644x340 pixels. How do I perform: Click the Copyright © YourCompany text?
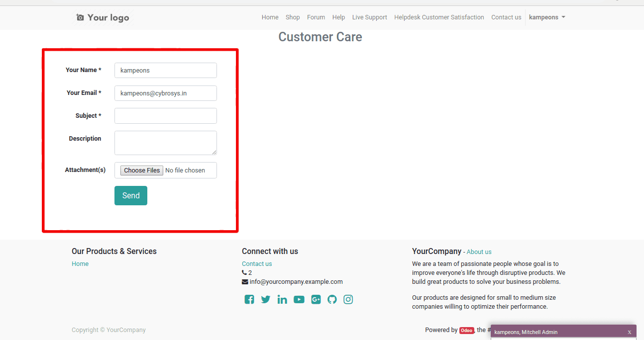(108, 330)
